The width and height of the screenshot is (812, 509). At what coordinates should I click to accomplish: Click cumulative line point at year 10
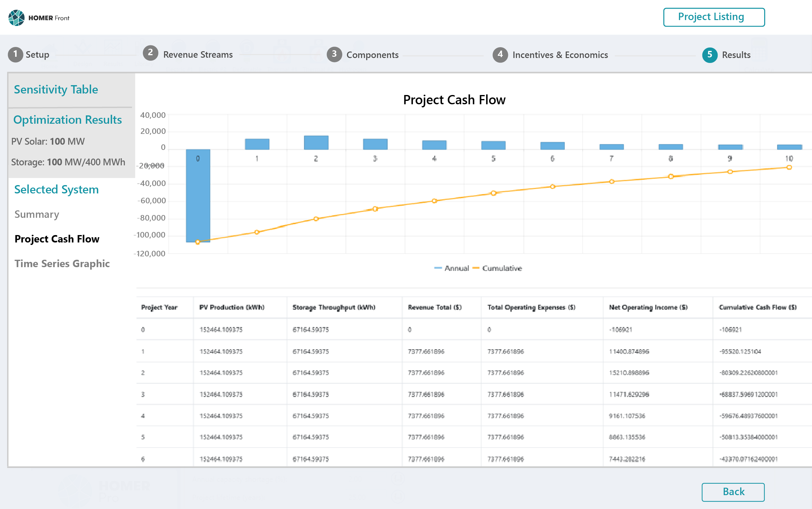pyautogui.click(x=789, y=168)
